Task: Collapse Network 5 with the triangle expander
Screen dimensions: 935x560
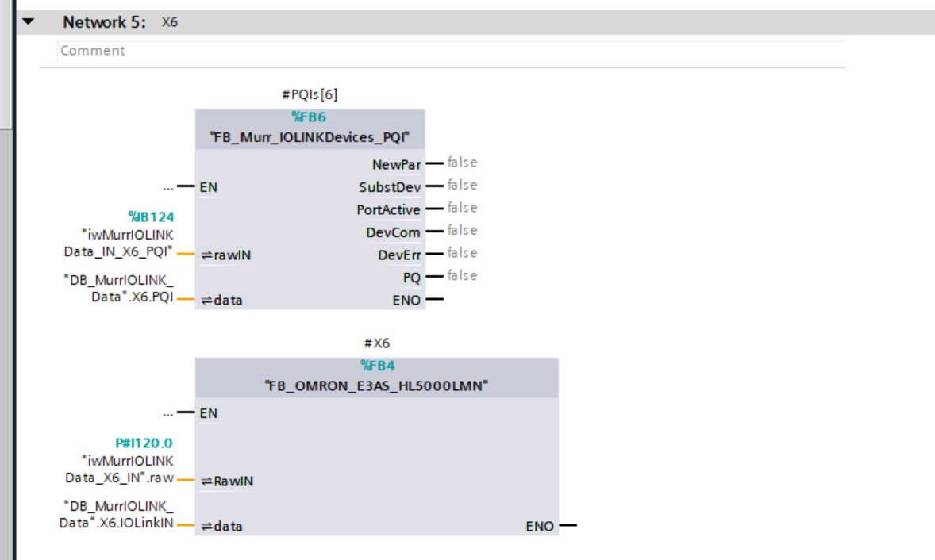Action: point(28,22)
